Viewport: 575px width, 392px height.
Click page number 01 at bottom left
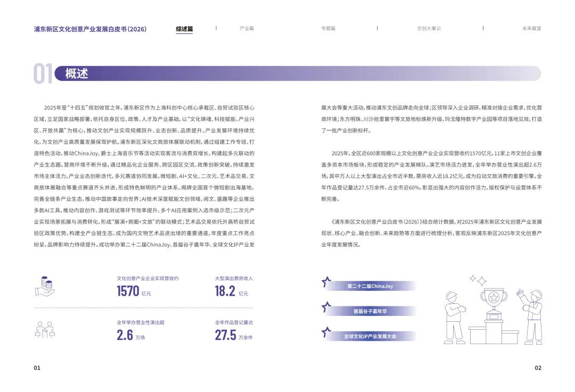coord(37,368)
